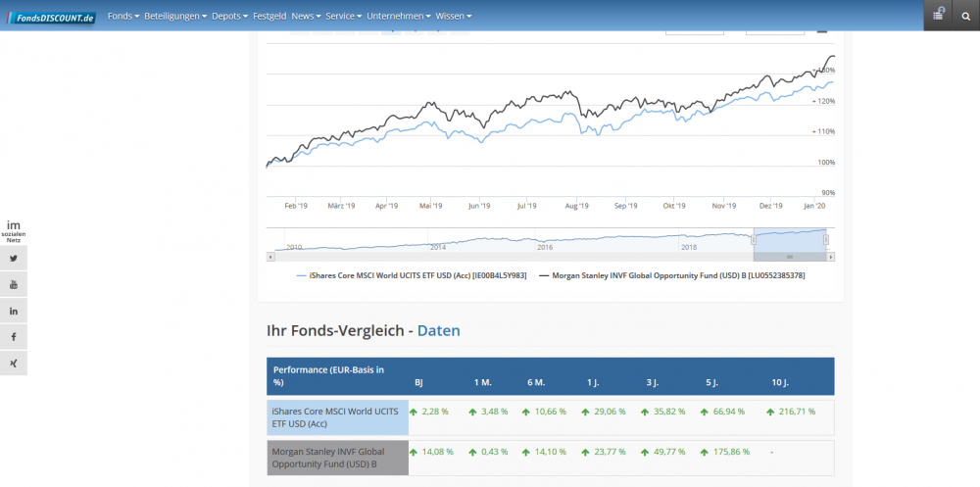
Task: Click the '+ 120%' y-axis label
Action: click(823, 101)
